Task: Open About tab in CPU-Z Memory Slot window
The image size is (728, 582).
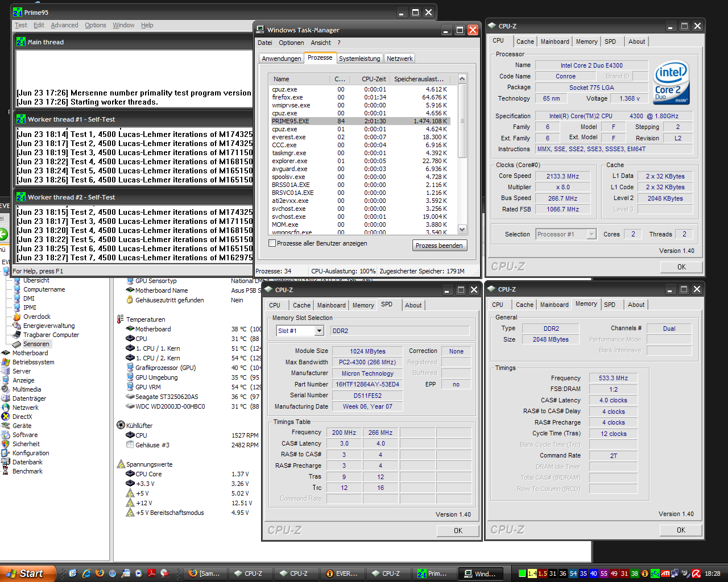Action: (413, 305)
